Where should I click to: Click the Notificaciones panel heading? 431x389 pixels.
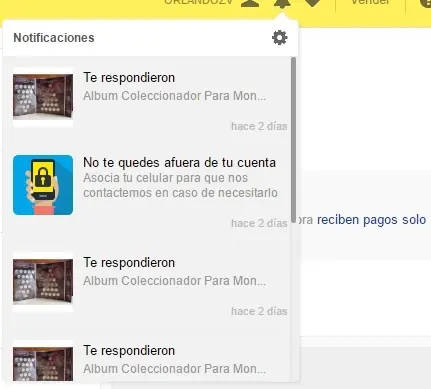tap(54, 38)
